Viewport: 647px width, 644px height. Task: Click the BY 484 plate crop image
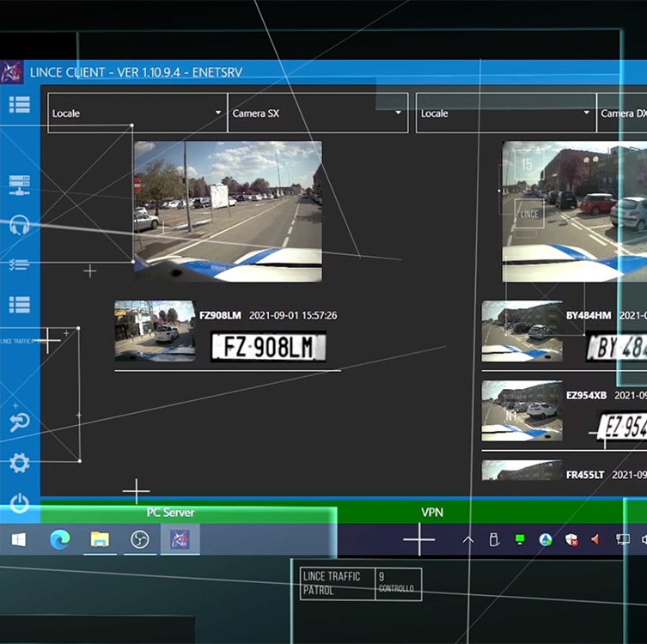pos(617,347)
